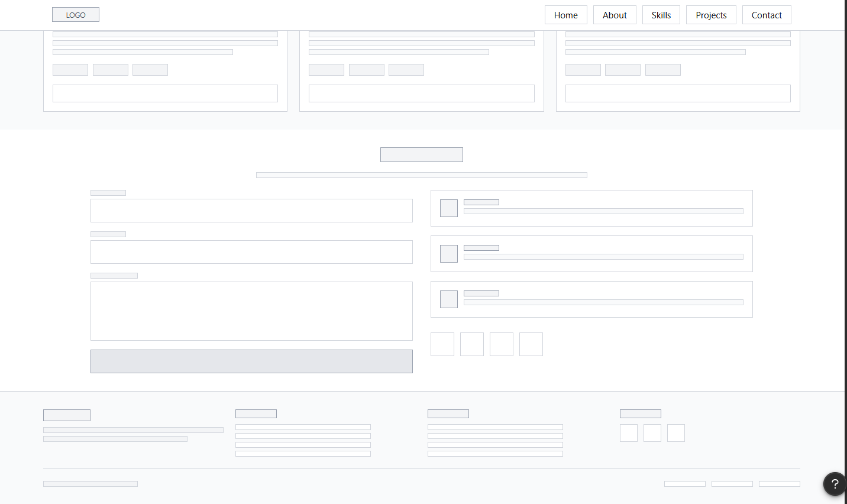
Task: Open the first footer social icon
Action: click(629, 433)
